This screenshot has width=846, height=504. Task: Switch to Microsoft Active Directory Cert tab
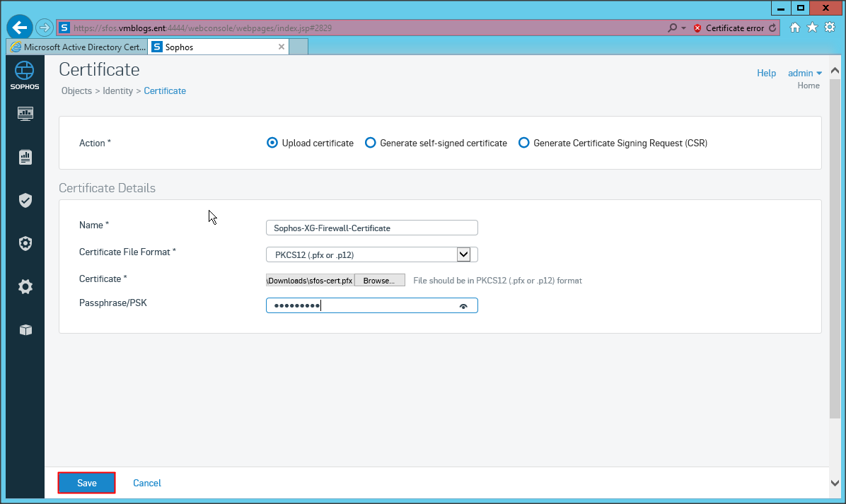[78, 47]
